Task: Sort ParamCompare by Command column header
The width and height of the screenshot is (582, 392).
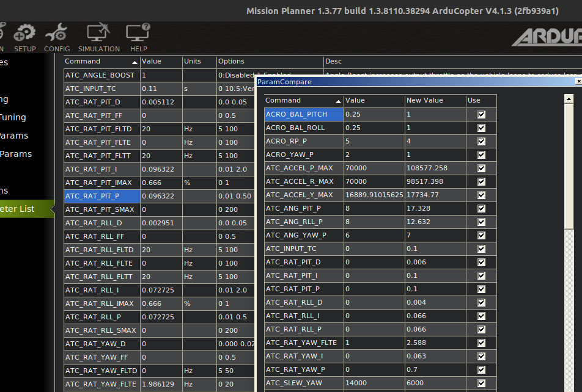Action: coord(304,101)
